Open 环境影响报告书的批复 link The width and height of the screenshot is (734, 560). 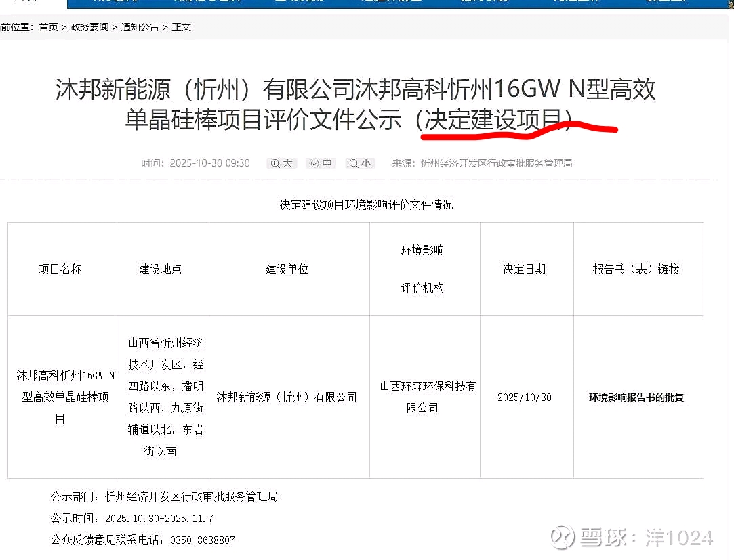(x=636, y=397)
